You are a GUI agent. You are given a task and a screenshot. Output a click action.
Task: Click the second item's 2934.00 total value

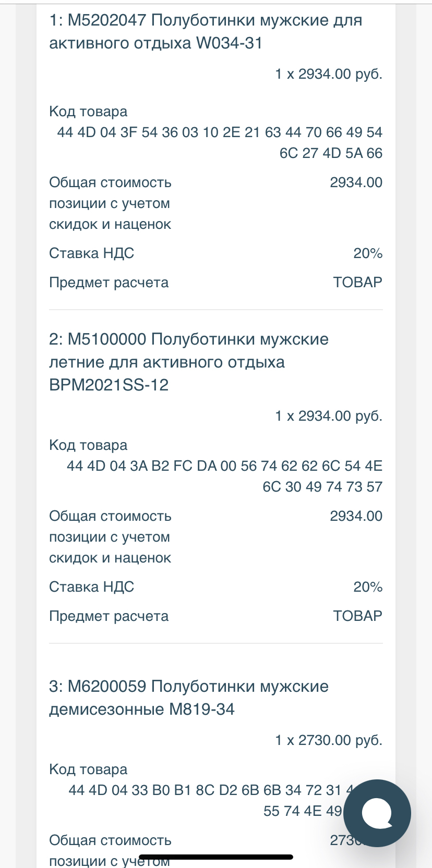(356, 516)
